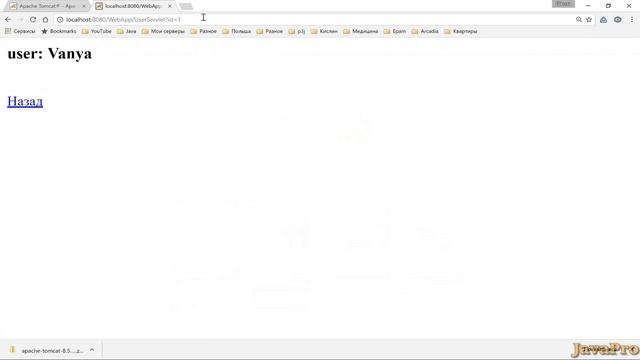Open the Кислин bookmarks folder
Image resolution: width=640 pixels, height=360 pixels.
[324, 31]
